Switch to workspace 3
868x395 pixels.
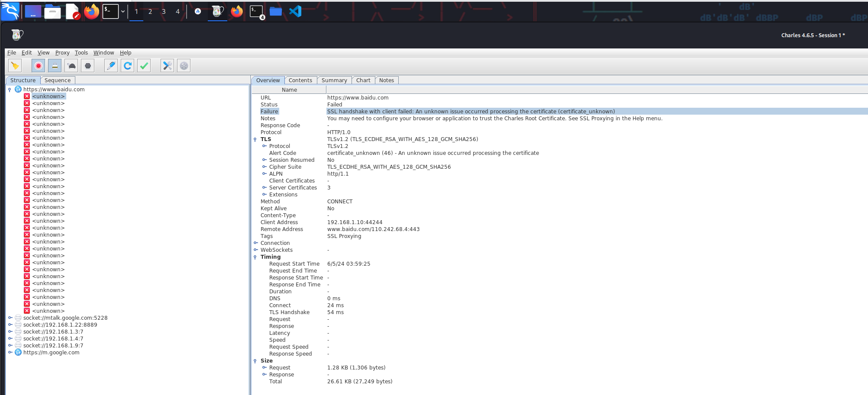(x=164, y=12)
